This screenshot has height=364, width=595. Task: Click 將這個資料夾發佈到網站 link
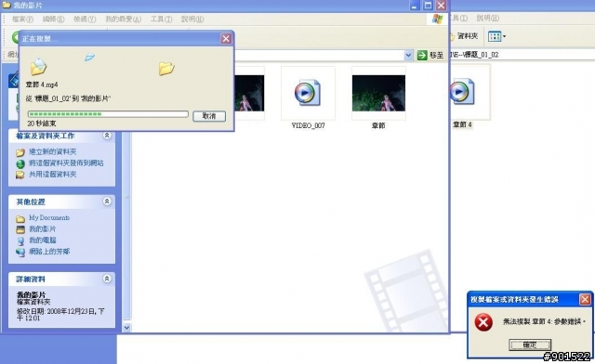66,163
